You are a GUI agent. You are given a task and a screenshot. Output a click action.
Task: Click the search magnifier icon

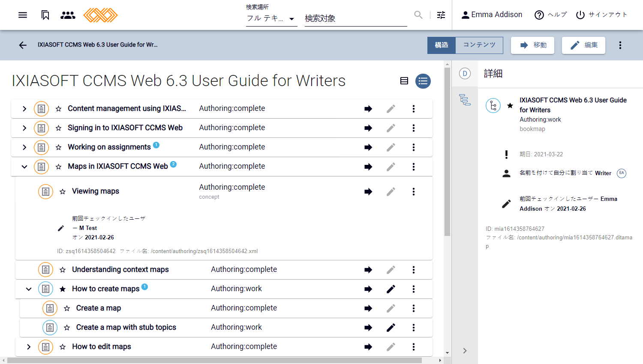coord(418,15)
